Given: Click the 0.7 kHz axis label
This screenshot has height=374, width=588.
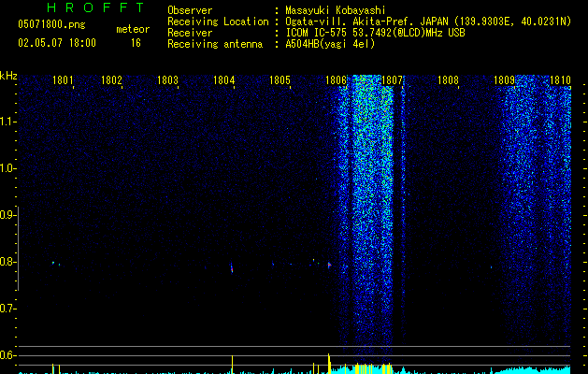Looking at the screenshot, I should point(7,309).
